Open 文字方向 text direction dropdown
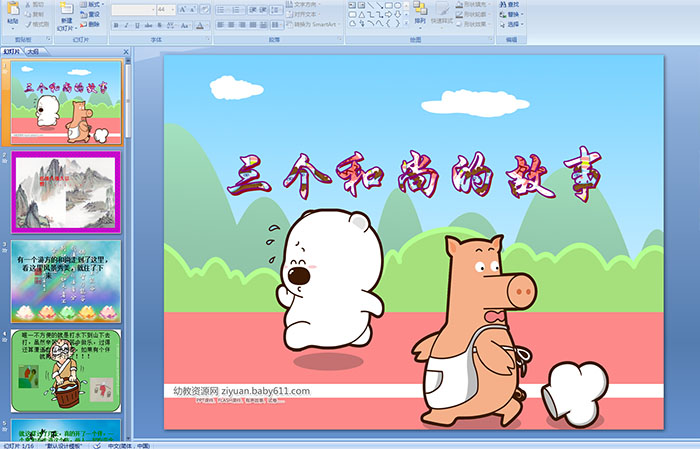 (x=303, y=4)
